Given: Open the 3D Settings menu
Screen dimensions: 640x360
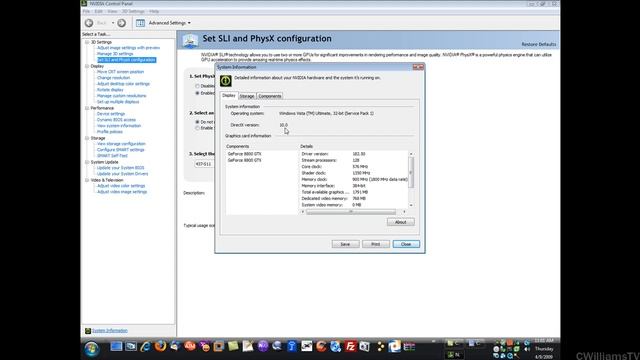Looking at the screenshot, I should point(133,11).
